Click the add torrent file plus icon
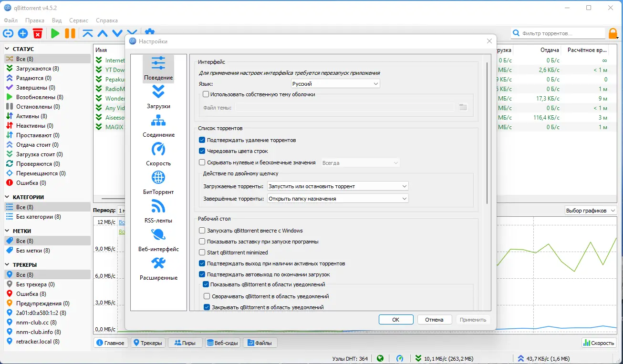The width and height of the screenshot is (623, 364). 23,33
